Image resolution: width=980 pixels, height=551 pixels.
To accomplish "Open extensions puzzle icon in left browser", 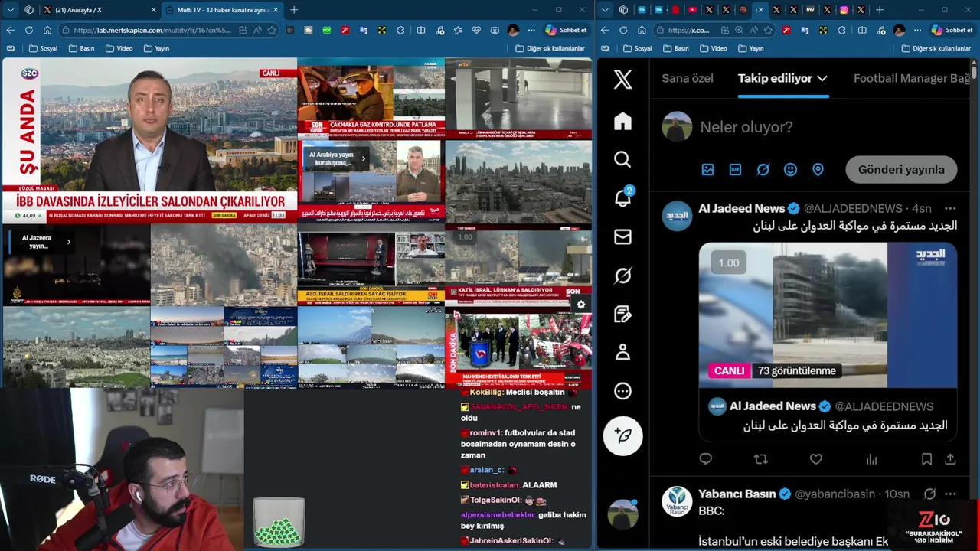I will (400, 30).
